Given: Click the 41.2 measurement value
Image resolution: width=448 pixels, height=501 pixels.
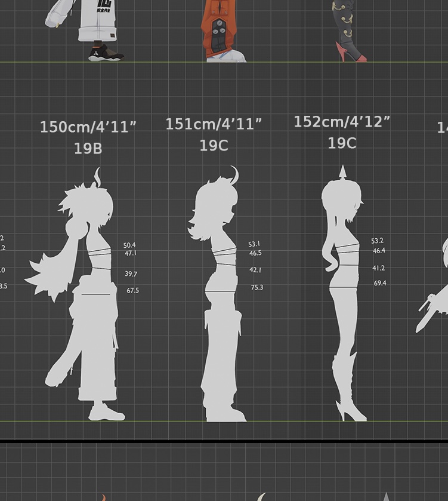Looking at the screenshot, I should point(378,268).
